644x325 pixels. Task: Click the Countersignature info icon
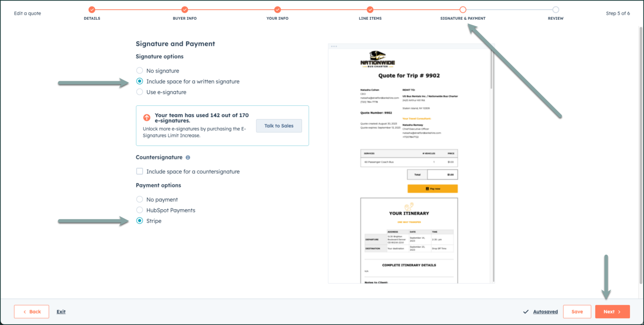(x=188, y=157)
